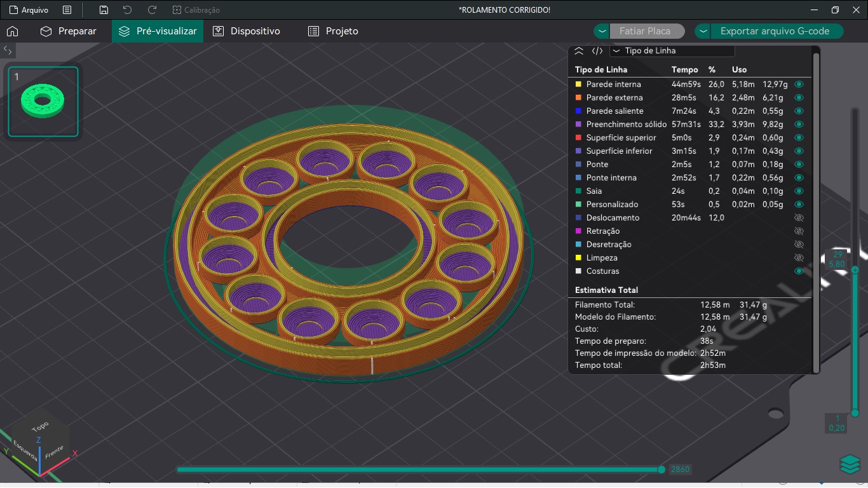Click the vertical layer slider lower handle
This screenshot has height=488, width=868.
[x=855, y=413]
